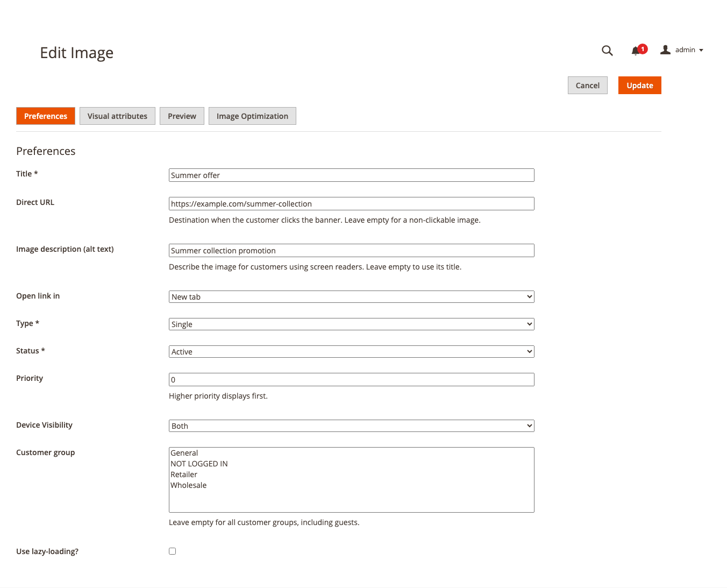The width and height of the screenshot is (727, 588).
Task: Pick Wholesale in Customer group list
Action: point(352,485)
